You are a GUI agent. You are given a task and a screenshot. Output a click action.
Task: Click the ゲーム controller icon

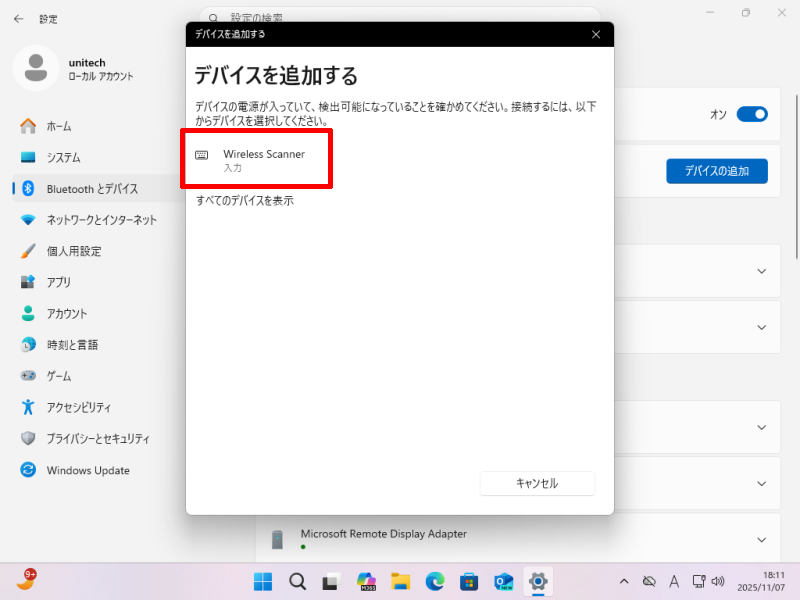click(28, 376)
